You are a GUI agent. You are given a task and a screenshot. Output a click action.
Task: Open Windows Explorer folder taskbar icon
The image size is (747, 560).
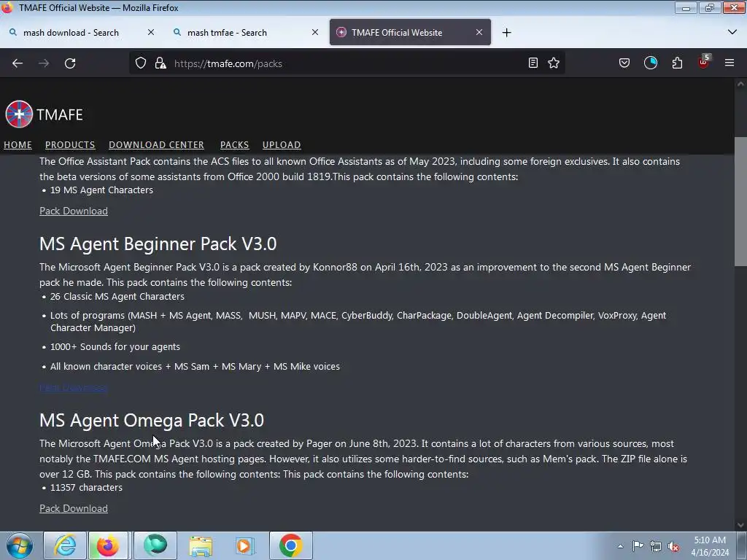(x=201, y=545)
